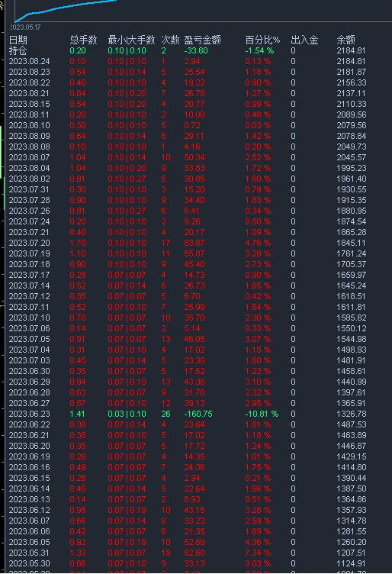The image size is (392, 574).
Task: Click the 7.34 % percentage cell
Action: [x=258, y=553]
